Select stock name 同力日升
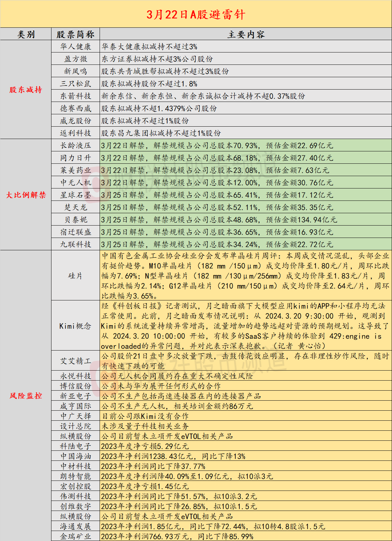Screen dimensions: 392x541 click(76, 158)
